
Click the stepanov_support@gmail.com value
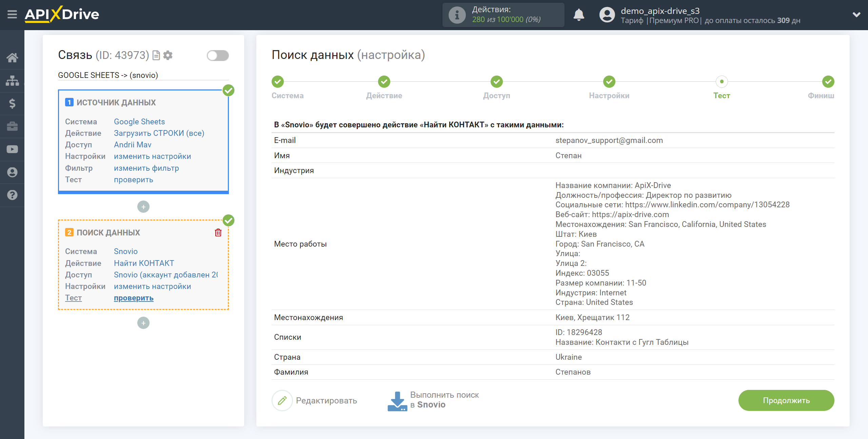pos(609,140)
